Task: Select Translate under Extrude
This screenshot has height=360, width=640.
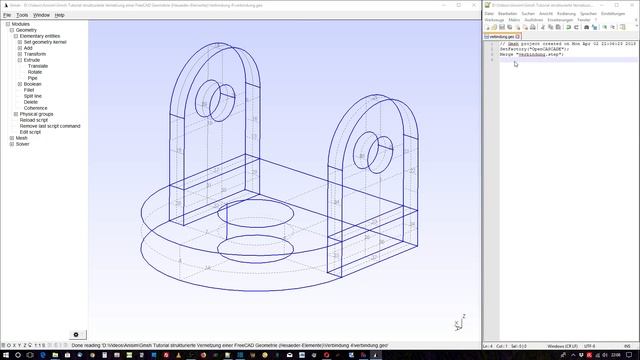Action: click(x=38, y=66)
